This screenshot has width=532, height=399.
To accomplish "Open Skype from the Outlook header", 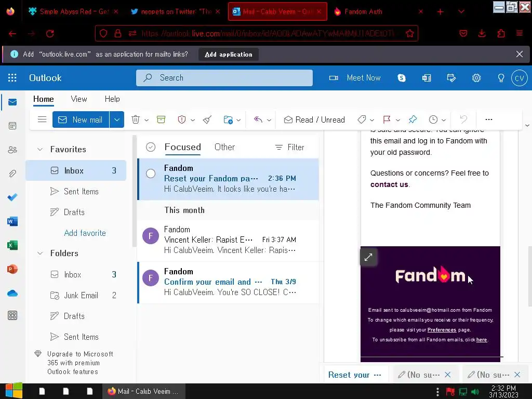I will click(402, 78).
